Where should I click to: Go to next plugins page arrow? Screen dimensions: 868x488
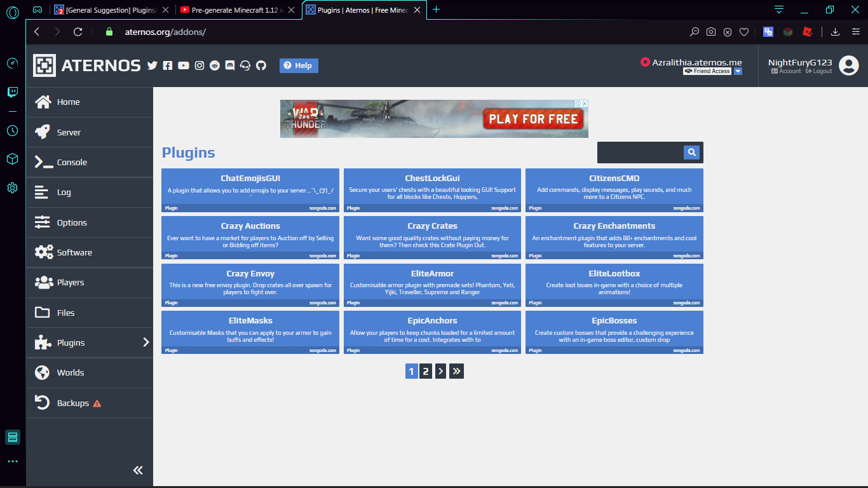coord(440,372)
